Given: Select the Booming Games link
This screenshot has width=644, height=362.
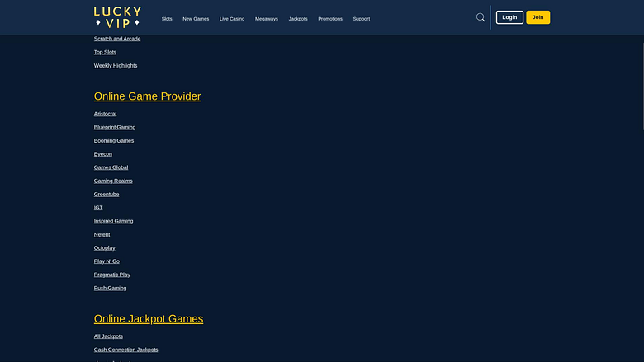Looking at the screenshot, I should 114,141.
